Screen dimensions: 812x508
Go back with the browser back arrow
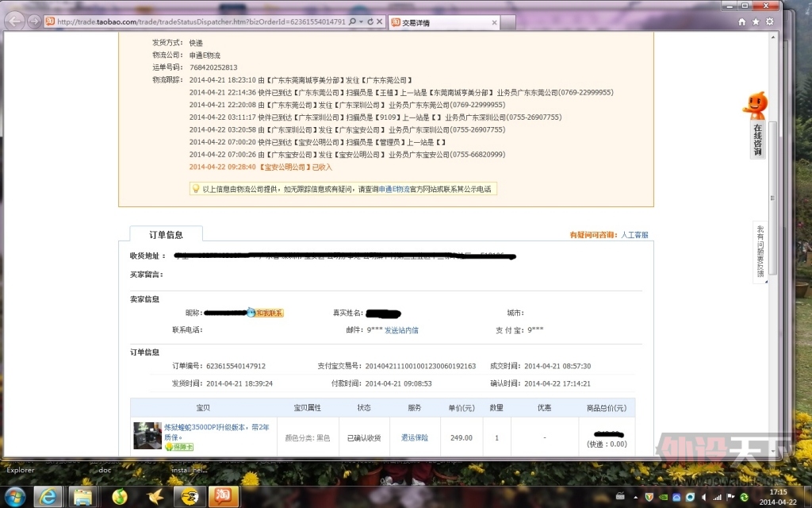click(x=15, y=21)
